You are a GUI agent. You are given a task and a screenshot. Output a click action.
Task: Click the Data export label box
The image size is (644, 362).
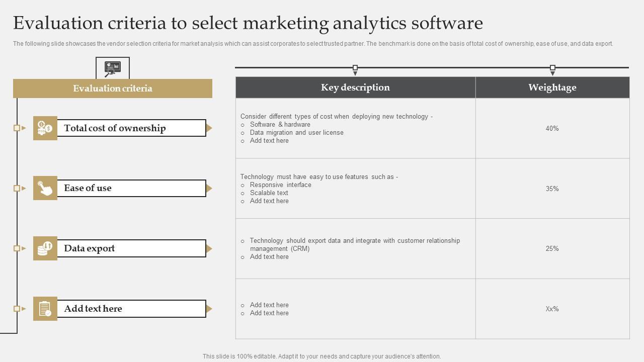pos(131,248)
